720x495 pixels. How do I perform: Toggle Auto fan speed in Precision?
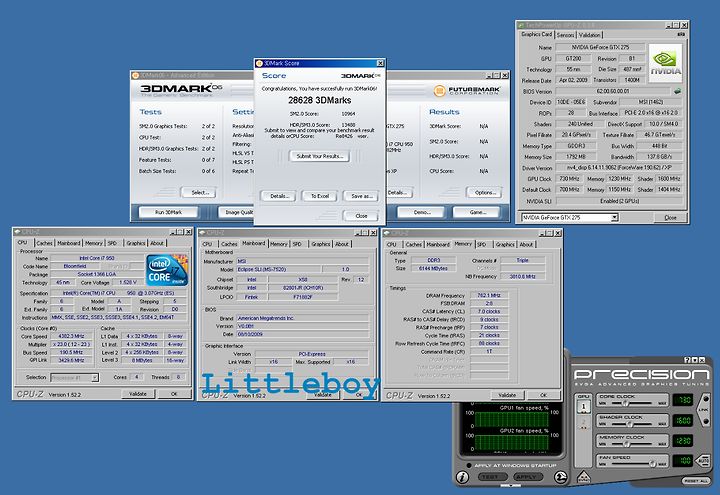click(x=703, y=460)
